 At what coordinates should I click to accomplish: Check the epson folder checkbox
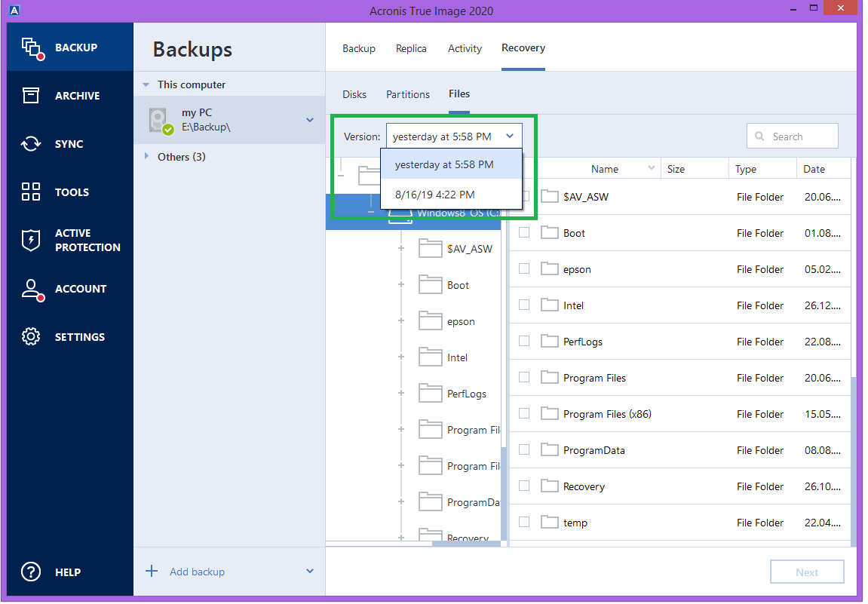(x=524, y=268)
